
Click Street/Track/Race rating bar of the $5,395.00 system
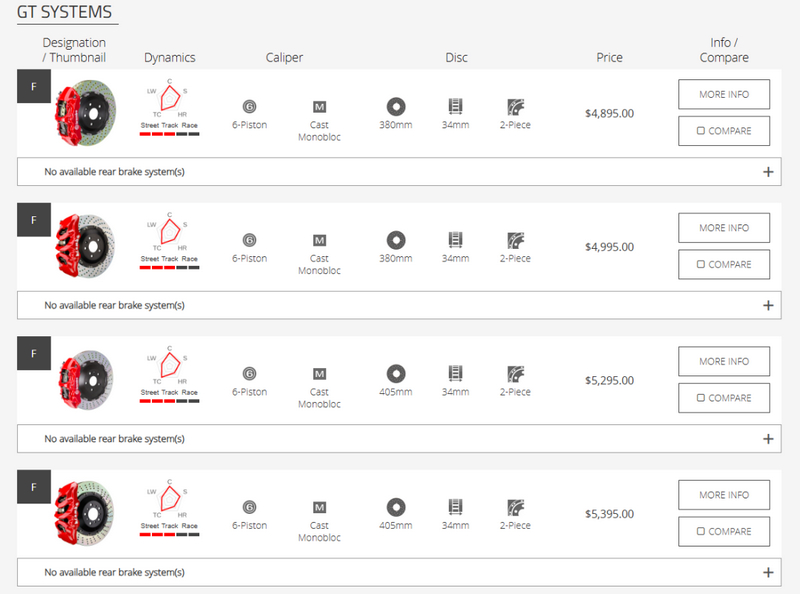click(x=169, y=534)
